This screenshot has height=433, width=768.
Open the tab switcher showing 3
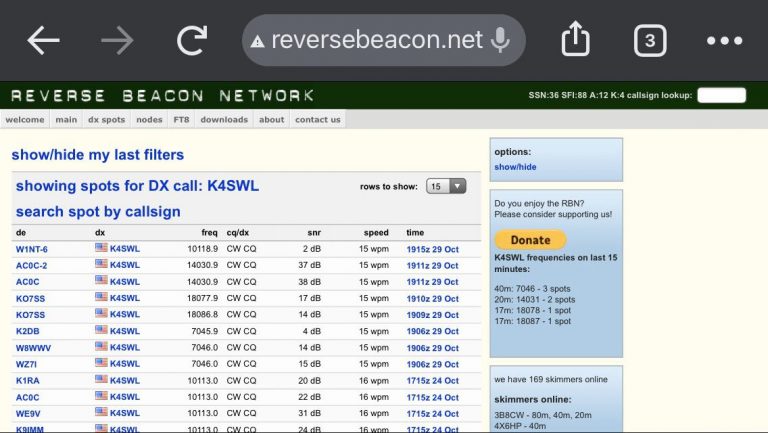click(650, 40)
